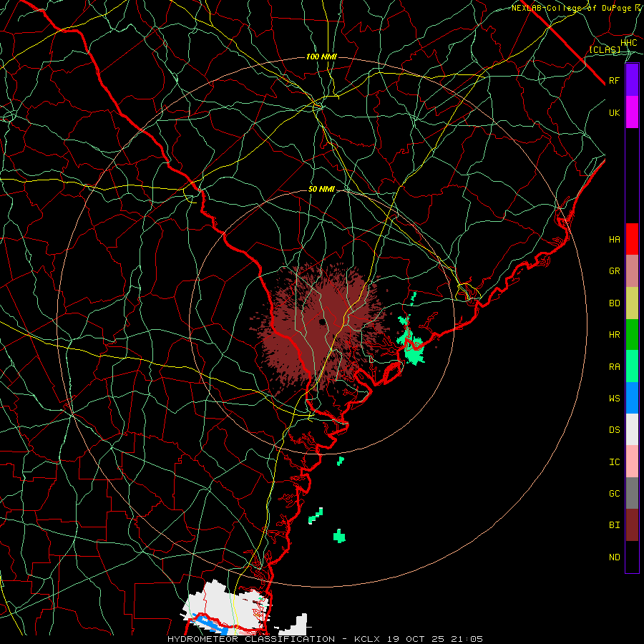Click the 100 NMI range ring label
Screen dimensions: 644x644
(x=321, y=57)
